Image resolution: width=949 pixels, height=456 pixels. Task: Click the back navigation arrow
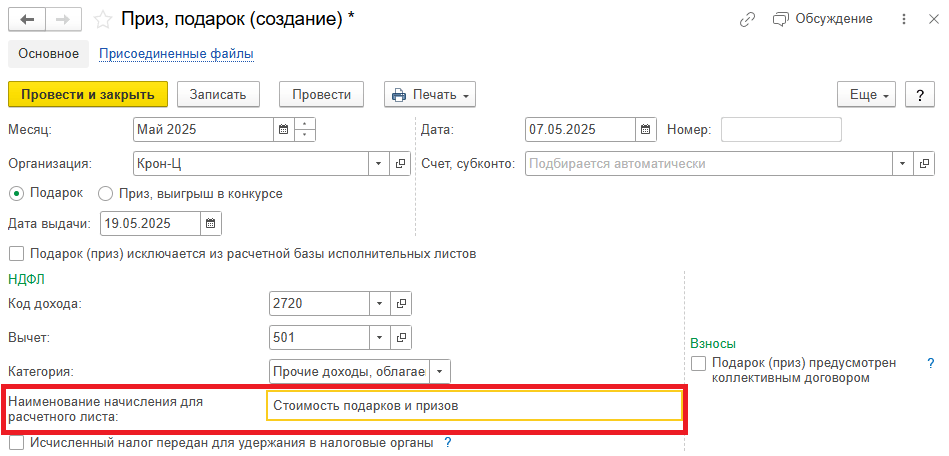[x=28, y=19]
